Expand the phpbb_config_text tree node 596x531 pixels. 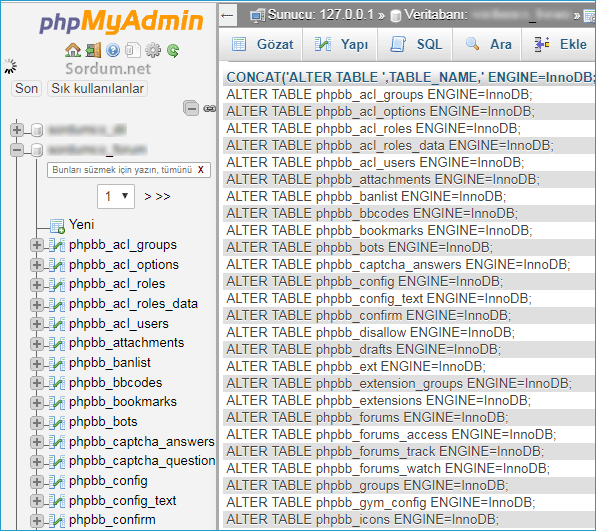pos(36,501)
